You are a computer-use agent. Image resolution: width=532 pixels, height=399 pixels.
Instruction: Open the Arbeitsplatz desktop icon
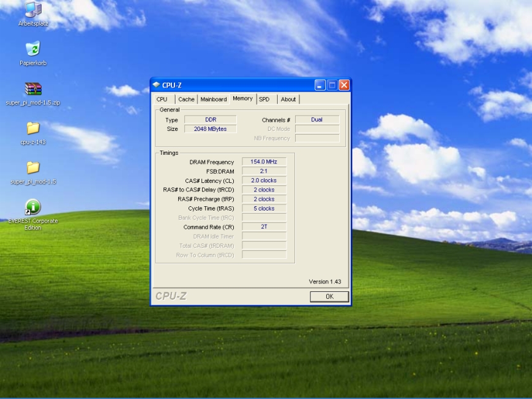[33, 13]
